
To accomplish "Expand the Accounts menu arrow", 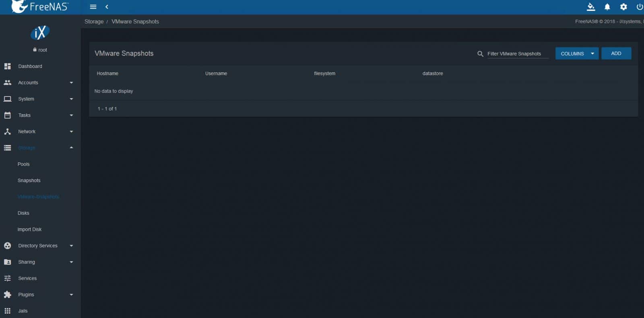I will point(71,82).
